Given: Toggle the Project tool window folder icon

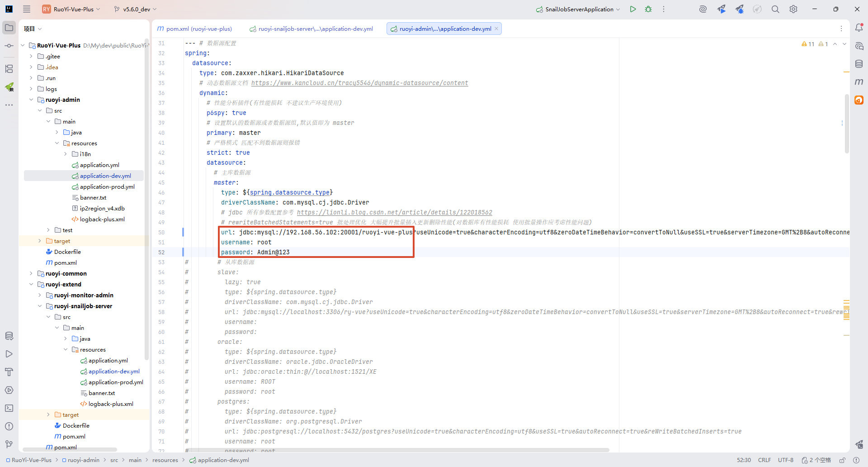Looking at the screenshot, I should (9, 28).
